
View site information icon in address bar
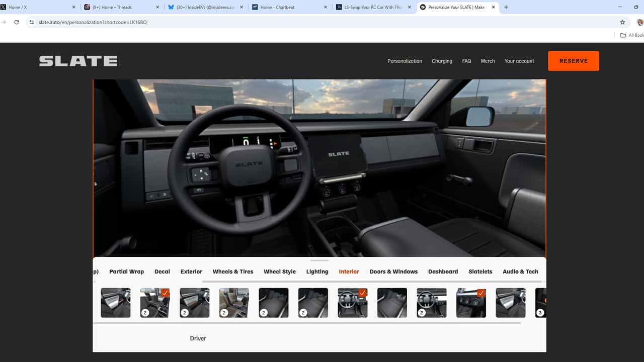click(32, 22)
